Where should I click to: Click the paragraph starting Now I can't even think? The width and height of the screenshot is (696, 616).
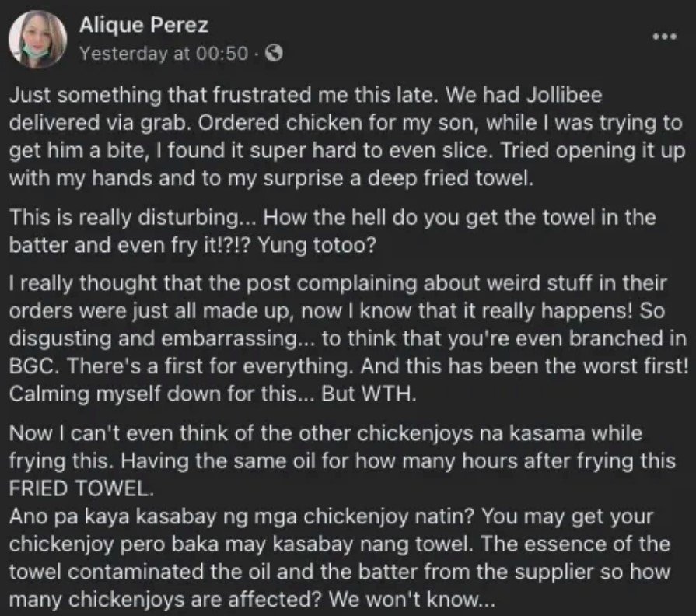(342, 460)
